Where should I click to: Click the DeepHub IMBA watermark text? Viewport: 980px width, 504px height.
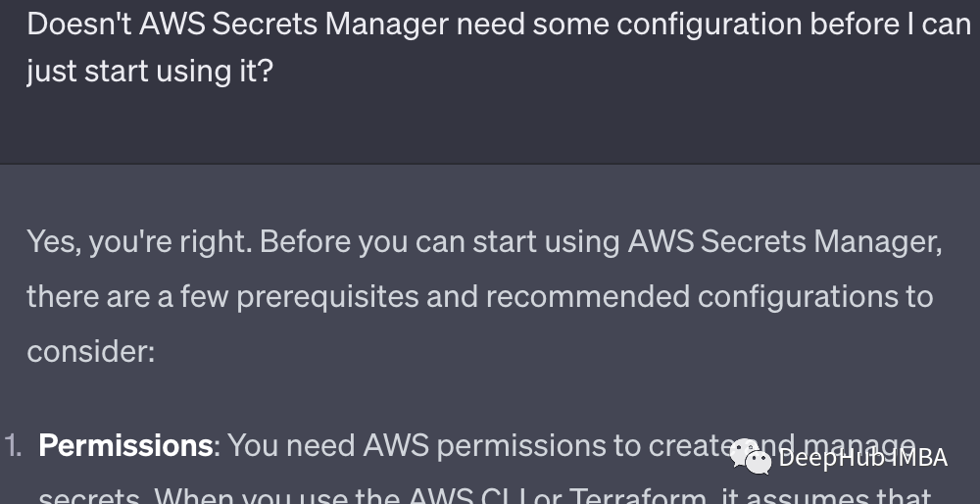tap(863, 458)
